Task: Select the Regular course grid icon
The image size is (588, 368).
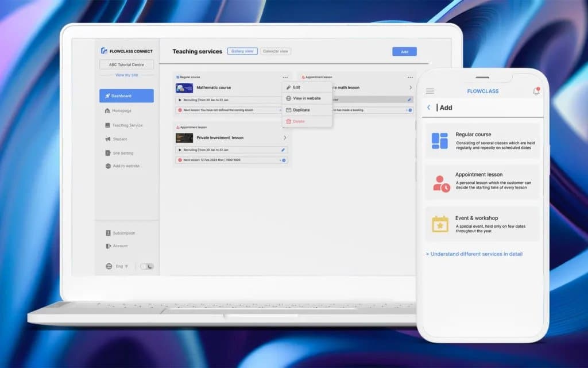Action: coord(440,141)
